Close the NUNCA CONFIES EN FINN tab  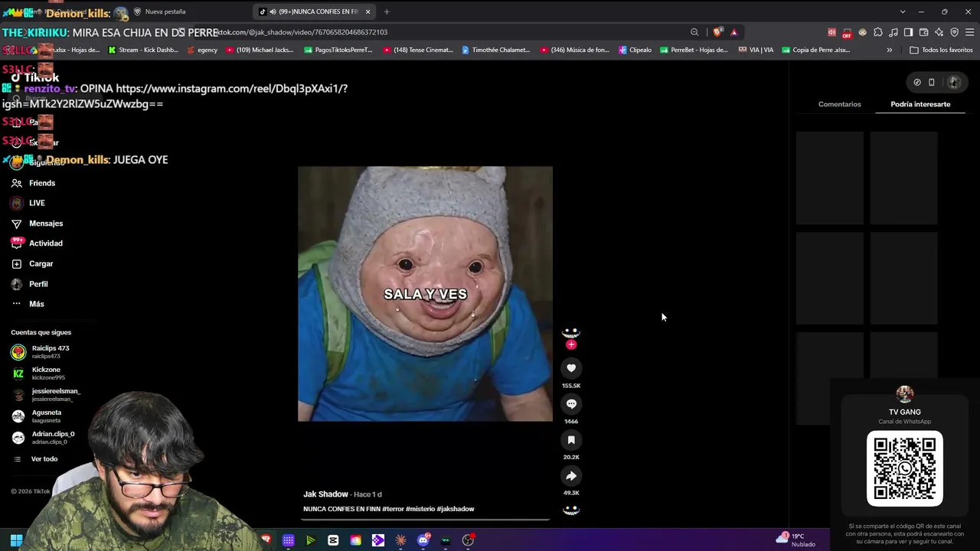click(x=367, y=11)
